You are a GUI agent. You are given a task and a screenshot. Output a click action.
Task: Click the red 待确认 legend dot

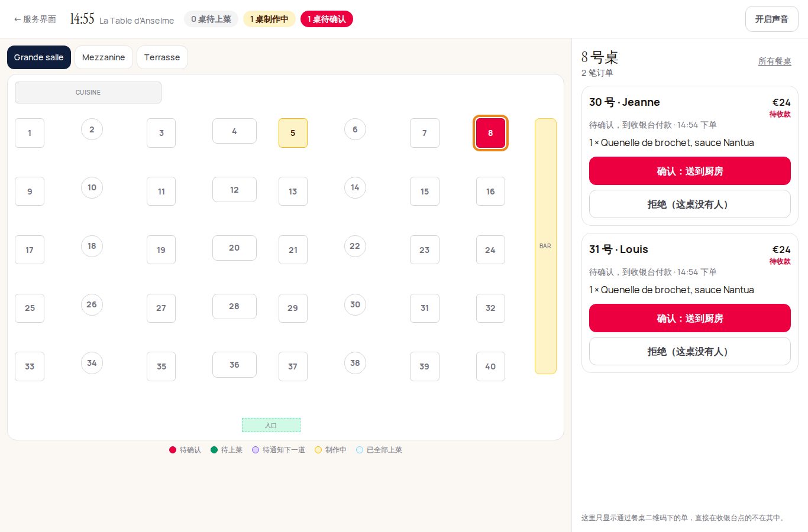[x=173, y=450]
